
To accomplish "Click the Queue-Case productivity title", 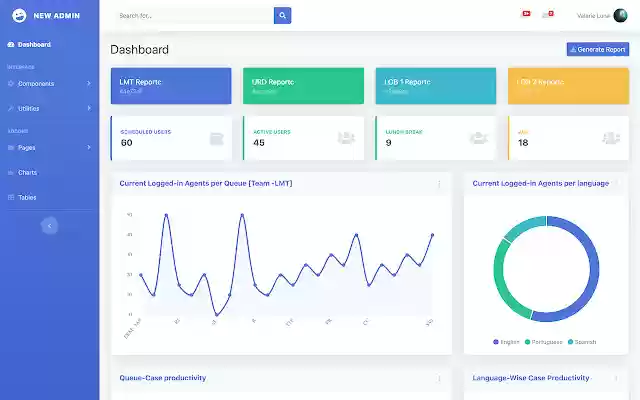I will [162, 378].
